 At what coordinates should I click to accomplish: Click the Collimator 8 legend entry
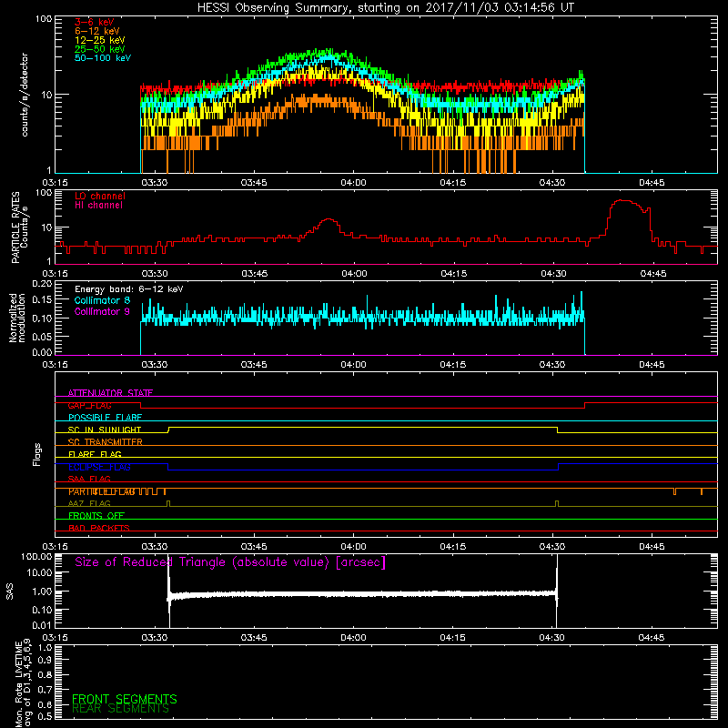click(x=102, y=300)
